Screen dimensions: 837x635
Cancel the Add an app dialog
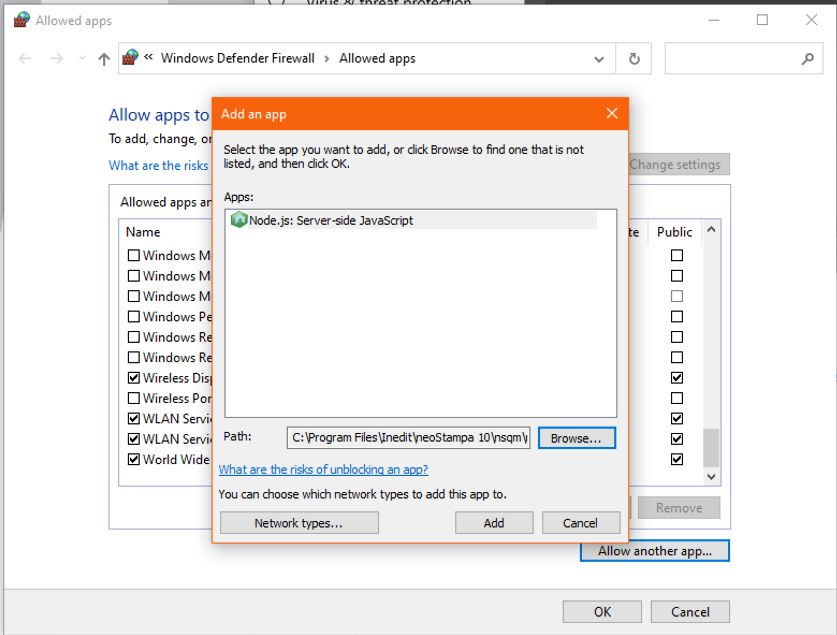point(580,522)
